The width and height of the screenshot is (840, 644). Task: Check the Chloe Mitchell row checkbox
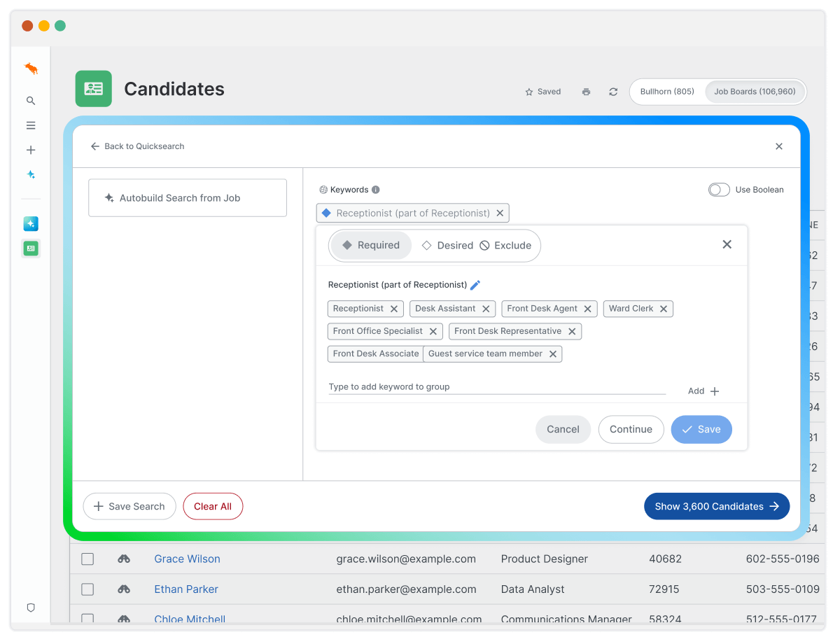pos(87,619)
